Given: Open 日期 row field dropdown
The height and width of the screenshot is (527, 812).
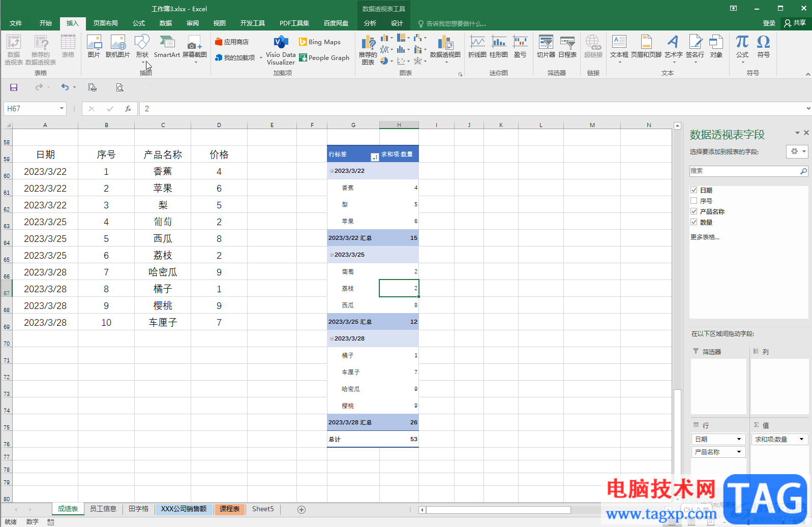Looking at the screenshot, I should [x=739, y=439].
